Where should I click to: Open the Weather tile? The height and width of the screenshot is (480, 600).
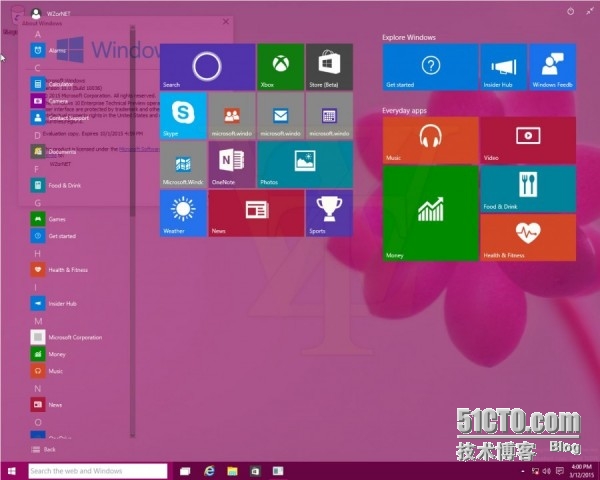[183, 213]
